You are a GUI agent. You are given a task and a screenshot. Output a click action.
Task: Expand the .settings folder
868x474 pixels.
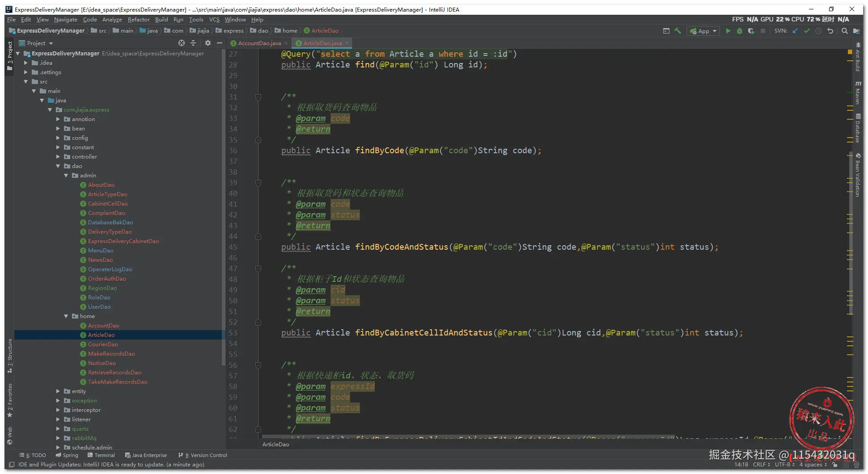click(x=26, y=72)
